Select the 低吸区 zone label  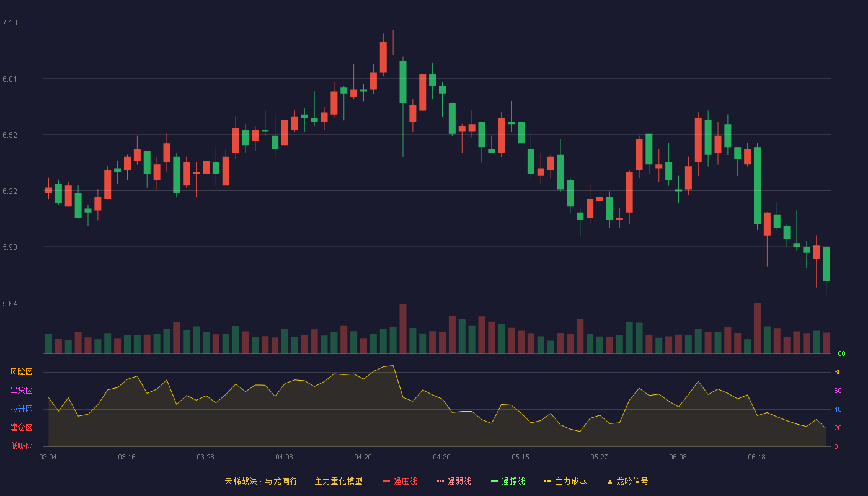(21, 446)
